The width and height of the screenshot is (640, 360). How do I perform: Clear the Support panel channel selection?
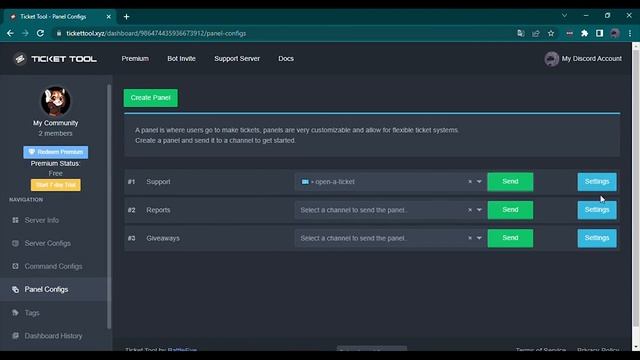point(470,182)
